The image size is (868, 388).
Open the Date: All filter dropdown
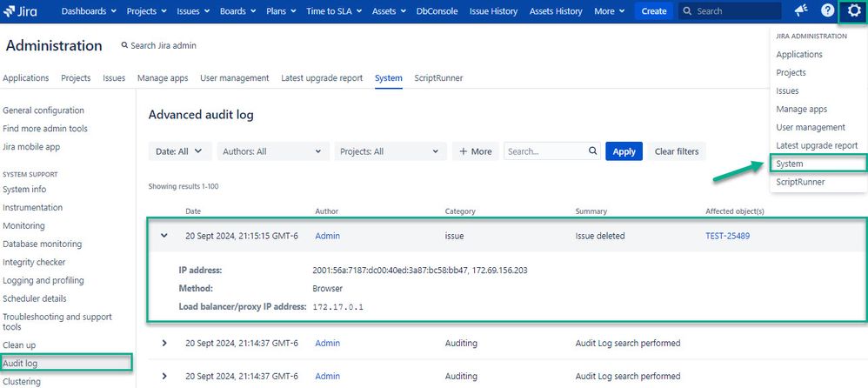coord(180,151)
